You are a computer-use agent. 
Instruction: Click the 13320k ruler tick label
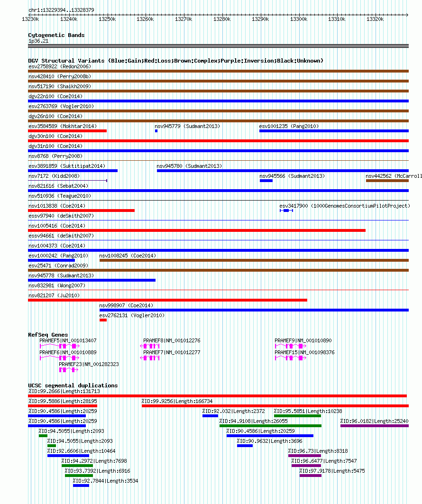click(x=375, y=19)
